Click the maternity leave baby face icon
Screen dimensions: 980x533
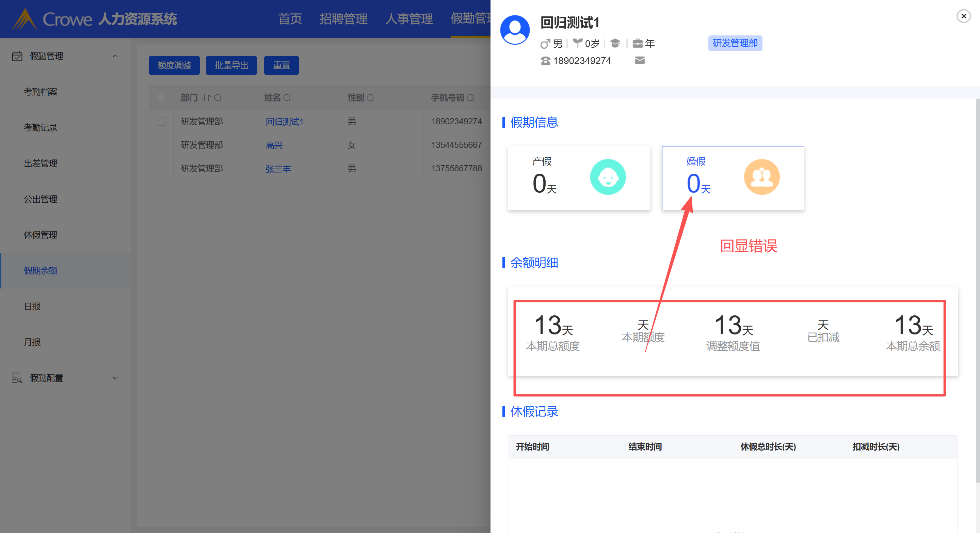tap(608, 177)
